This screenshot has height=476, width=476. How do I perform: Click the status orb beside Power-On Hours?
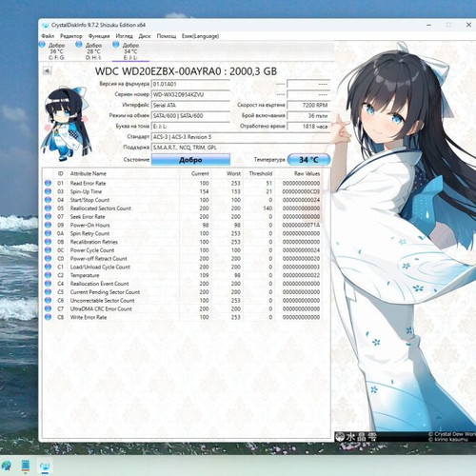[x=48, y=225]
